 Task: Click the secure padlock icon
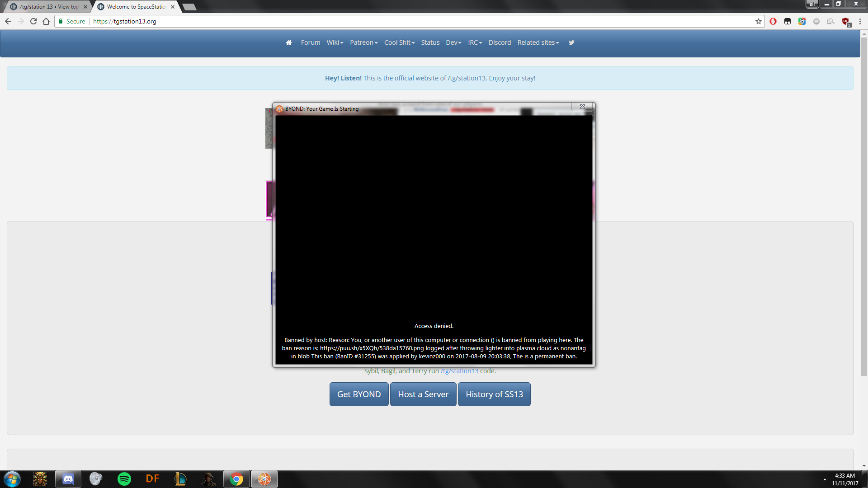[61, 21]
